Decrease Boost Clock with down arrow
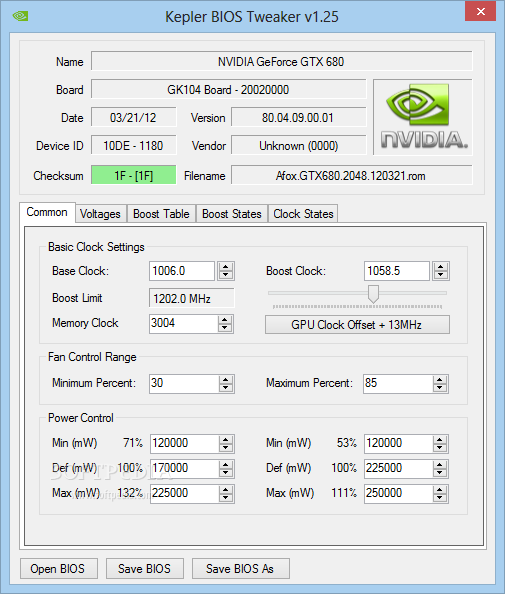 tap(441, 275)
